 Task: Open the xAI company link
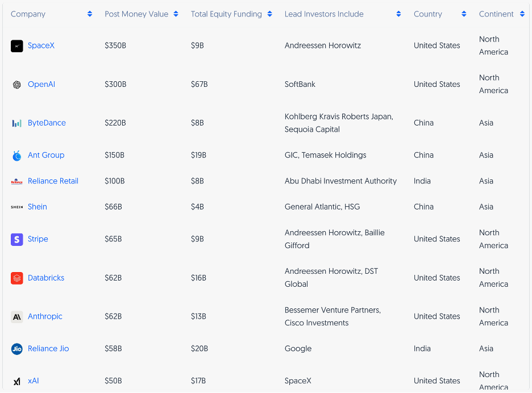pos(34,381)
